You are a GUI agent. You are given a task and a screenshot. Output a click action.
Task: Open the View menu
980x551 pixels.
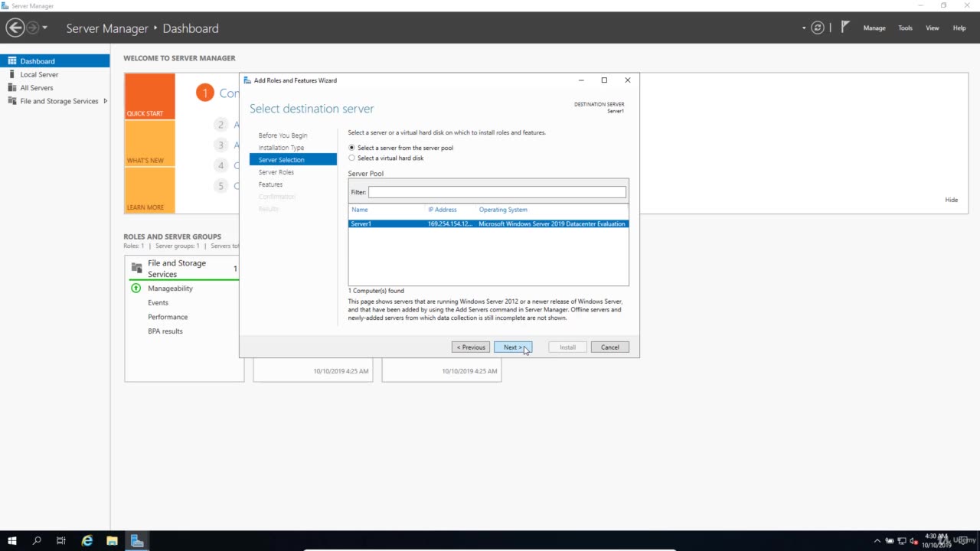point(932,28)
